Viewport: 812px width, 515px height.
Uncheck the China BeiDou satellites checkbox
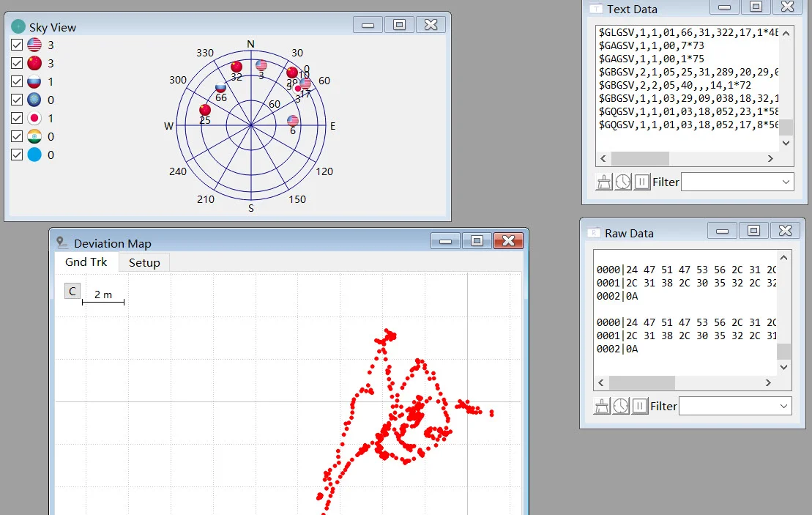point(17,63)
